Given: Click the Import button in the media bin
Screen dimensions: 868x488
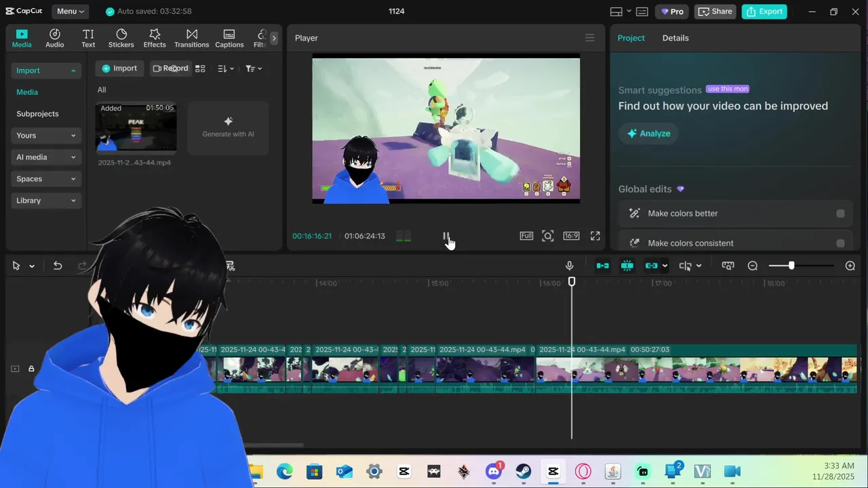Looking at the screenshot, I should point(119,68).
